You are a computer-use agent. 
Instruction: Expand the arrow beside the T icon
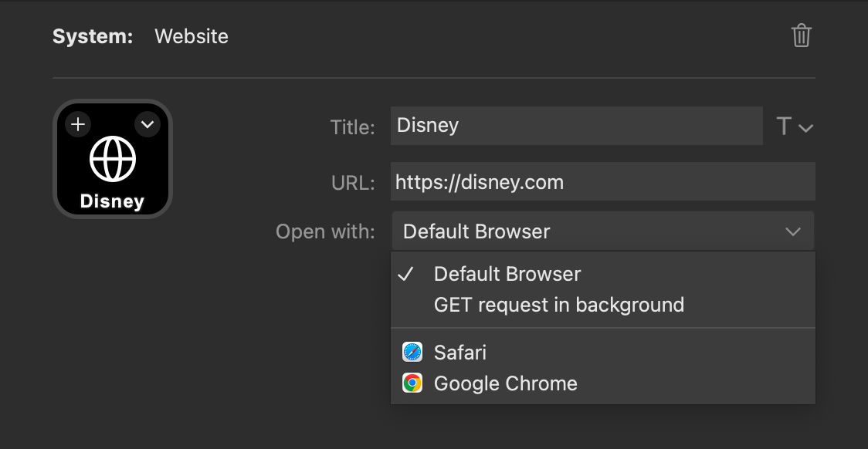(805, 128)
